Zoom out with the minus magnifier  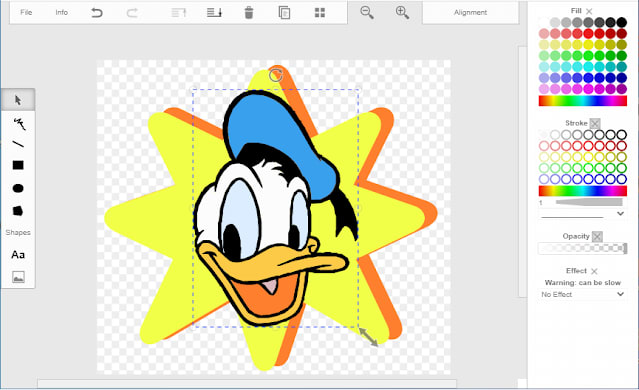coord(367,13)
